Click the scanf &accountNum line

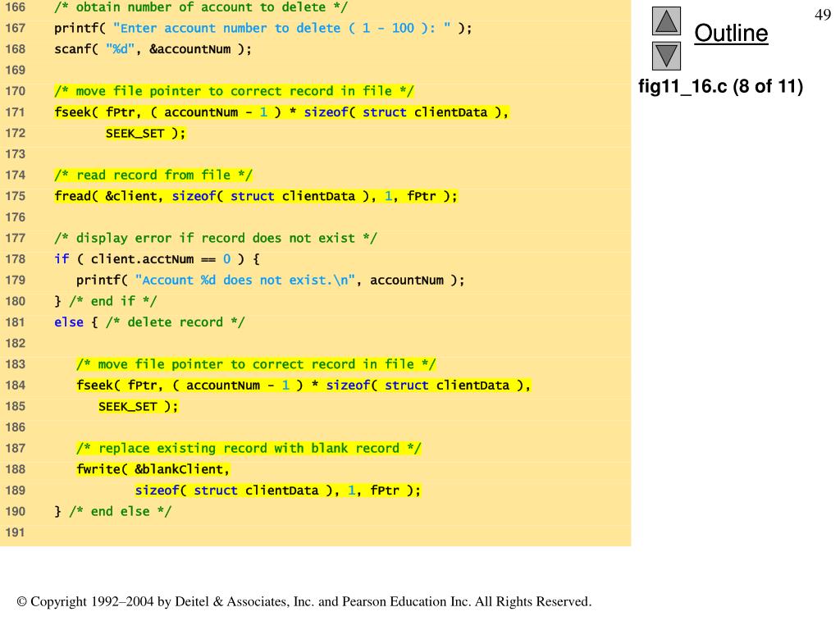pos(153,49)
